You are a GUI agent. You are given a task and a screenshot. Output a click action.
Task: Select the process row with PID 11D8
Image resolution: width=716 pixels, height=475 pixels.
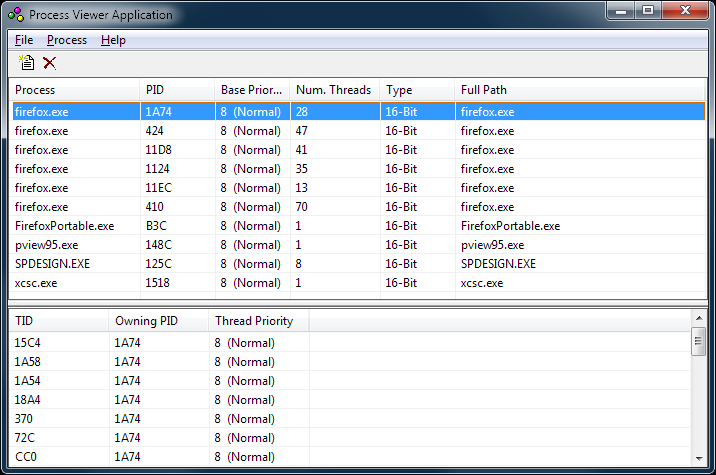[358, 150]
